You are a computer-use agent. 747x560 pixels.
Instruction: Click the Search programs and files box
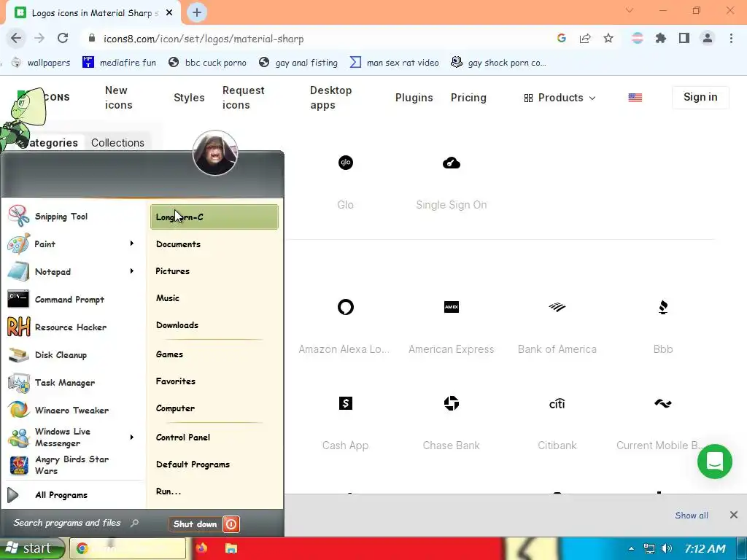pos(76,523)
